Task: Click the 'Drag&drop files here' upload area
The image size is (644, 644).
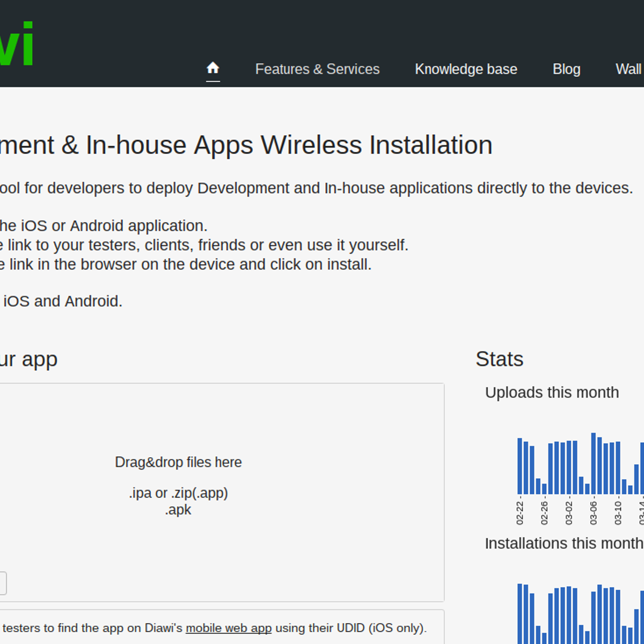Action: point(178,462)
